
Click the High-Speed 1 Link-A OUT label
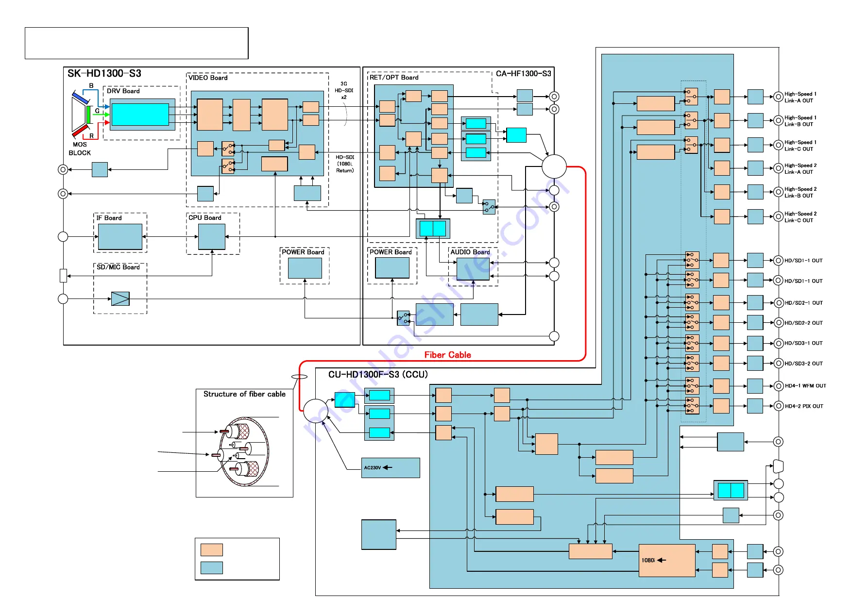click(800, 97)
